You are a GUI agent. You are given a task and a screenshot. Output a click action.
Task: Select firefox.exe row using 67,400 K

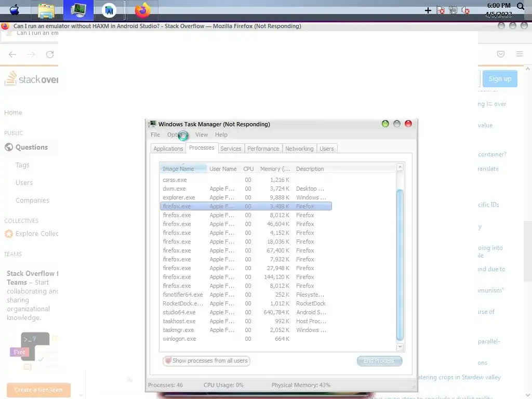click(x=246, y=250)
